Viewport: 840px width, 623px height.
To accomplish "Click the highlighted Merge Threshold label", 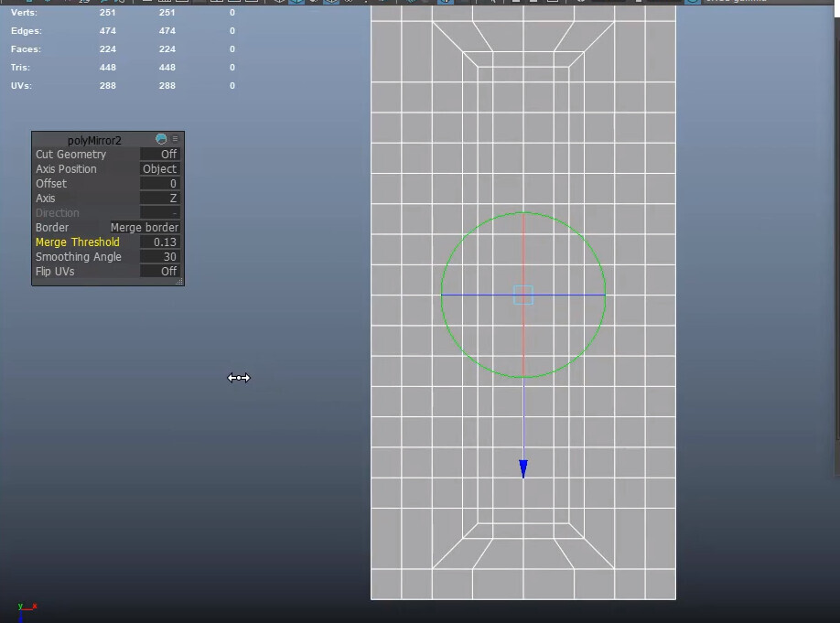I will click(77, 242).
